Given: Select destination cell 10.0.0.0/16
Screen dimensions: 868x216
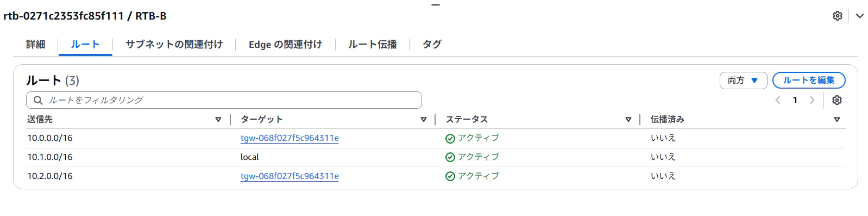Looking at the screenshot, I should [x=50, y=138].
